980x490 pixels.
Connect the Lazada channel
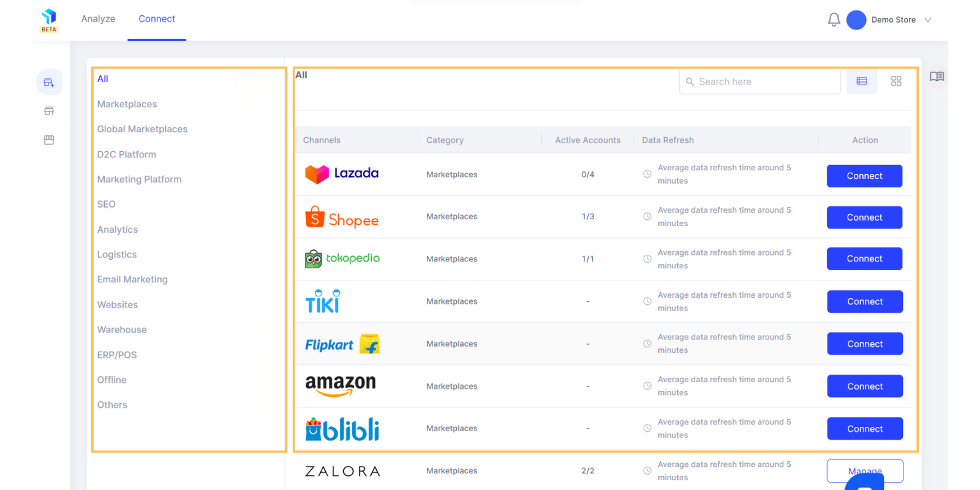(864, 176)
